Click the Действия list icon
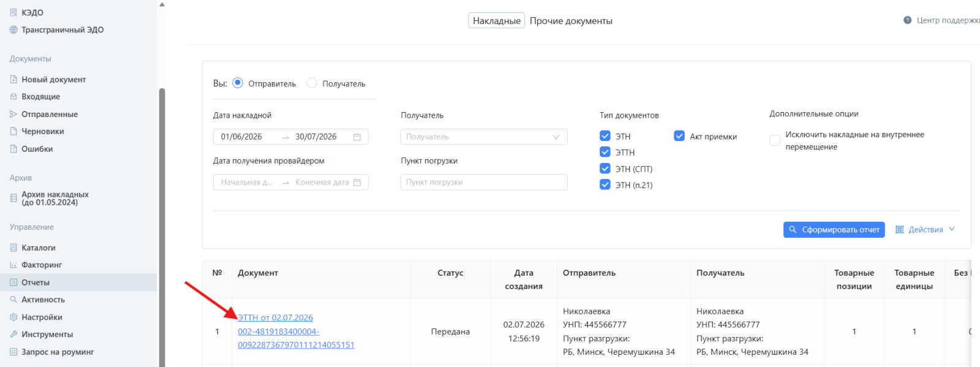 tap(900, 230)
